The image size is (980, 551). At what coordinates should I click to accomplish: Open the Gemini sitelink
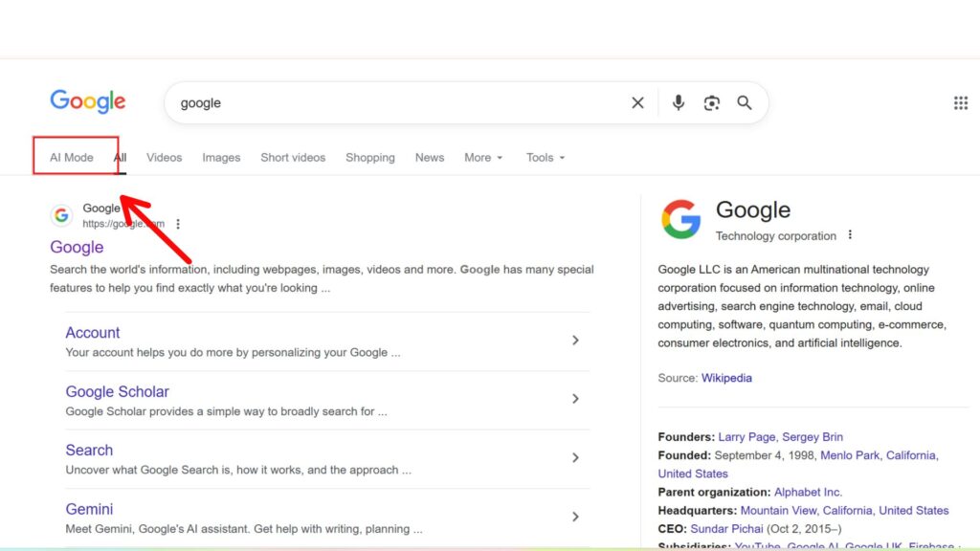[x=89, y=509]
